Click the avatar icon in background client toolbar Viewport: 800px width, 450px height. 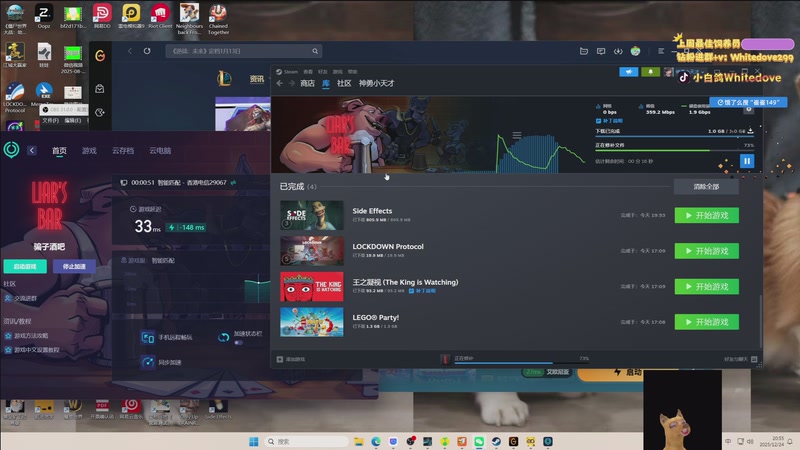click(x=635, y=51)
